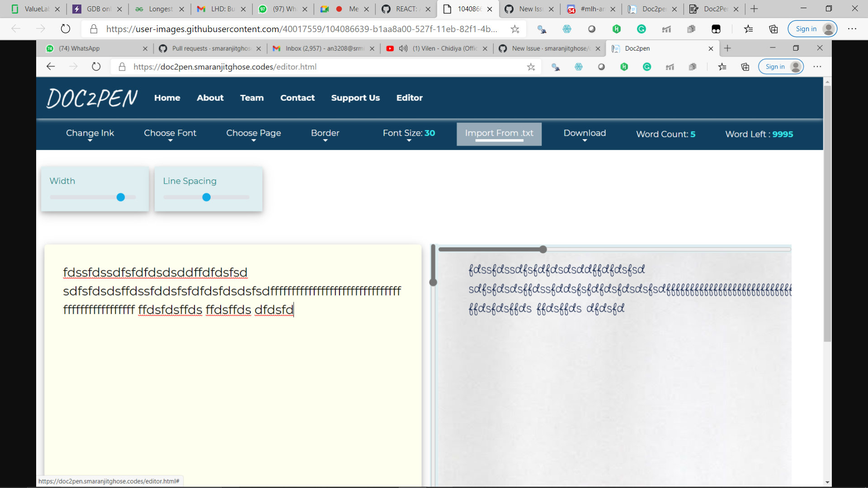Click the Import From .txt button
868x488 pixels.
(x=499, y=134)
